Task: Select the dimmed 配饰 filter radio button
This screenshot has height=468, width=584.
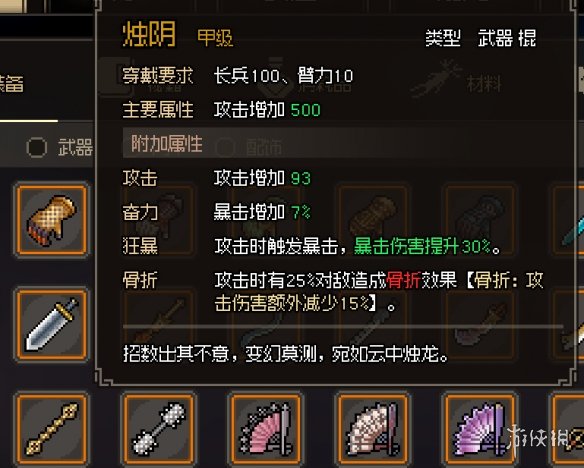Action: point(225,148)
